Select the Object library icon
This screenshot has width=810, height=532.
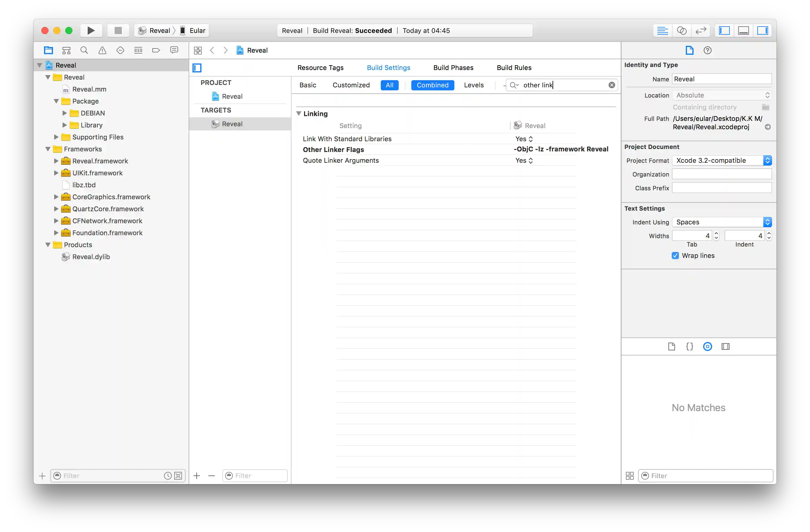click(707, 346)
